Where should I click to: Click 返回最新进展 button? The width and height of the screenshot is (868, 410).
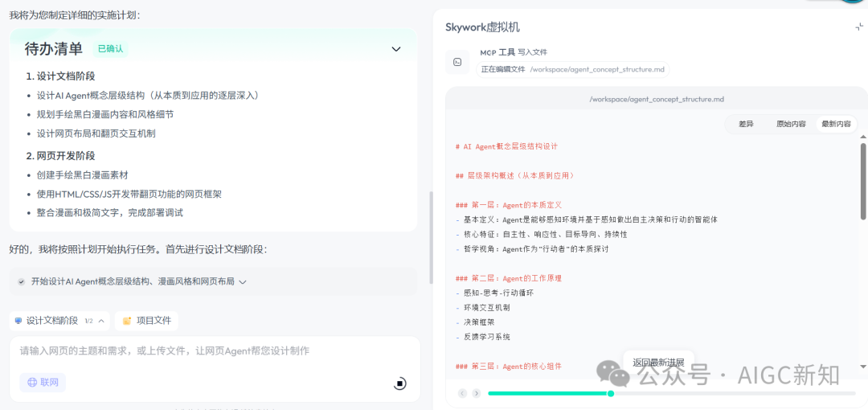coord(658,363)
